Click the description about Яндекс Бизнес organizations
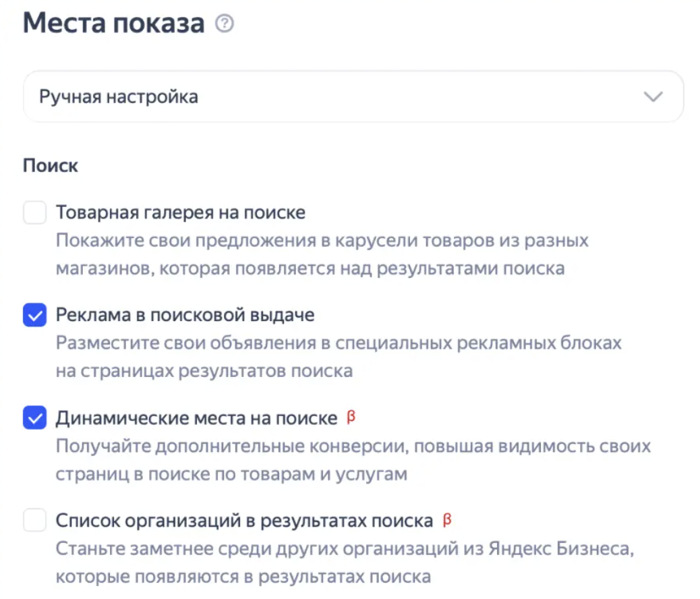 click(345, 563)
